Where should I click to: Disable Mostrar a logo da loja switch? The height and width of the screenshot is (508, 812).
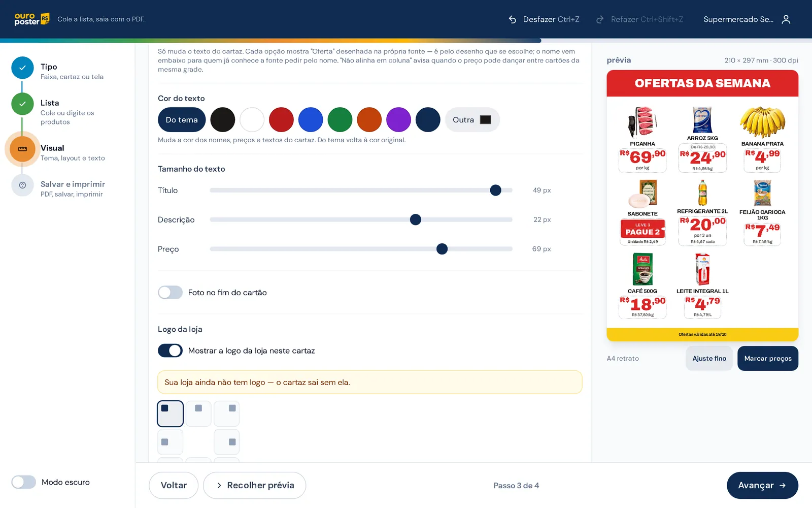pos(170,351)
